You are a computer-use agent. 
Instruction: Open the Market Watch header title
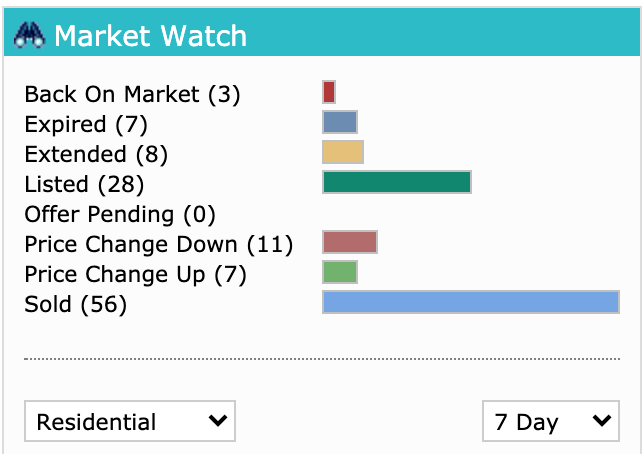click(x=150, y=36)
